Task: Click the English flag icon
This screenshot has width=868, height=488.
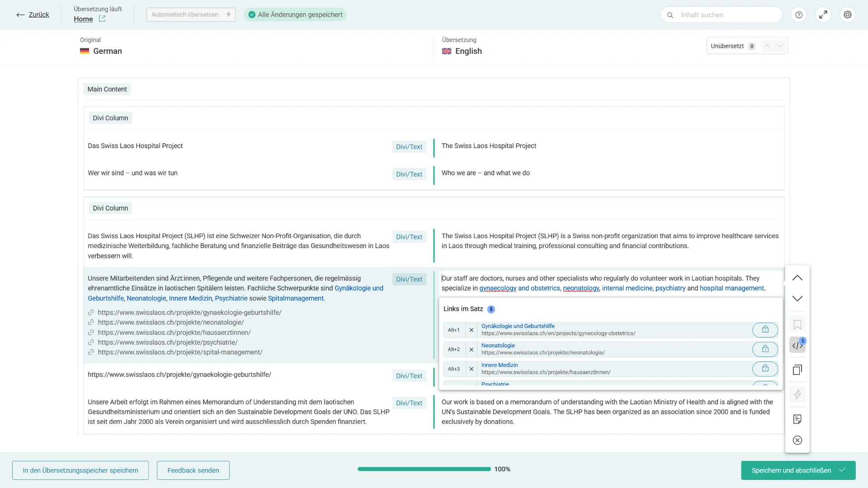Action: (447, 51)
